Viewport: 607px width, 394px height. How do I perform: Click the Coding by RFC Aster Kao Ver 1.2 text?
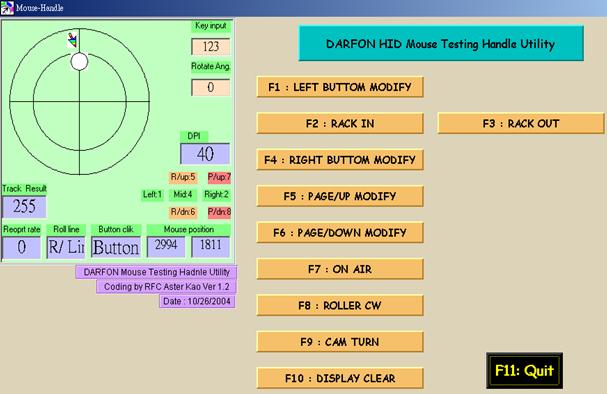click(x=166, y=287)
